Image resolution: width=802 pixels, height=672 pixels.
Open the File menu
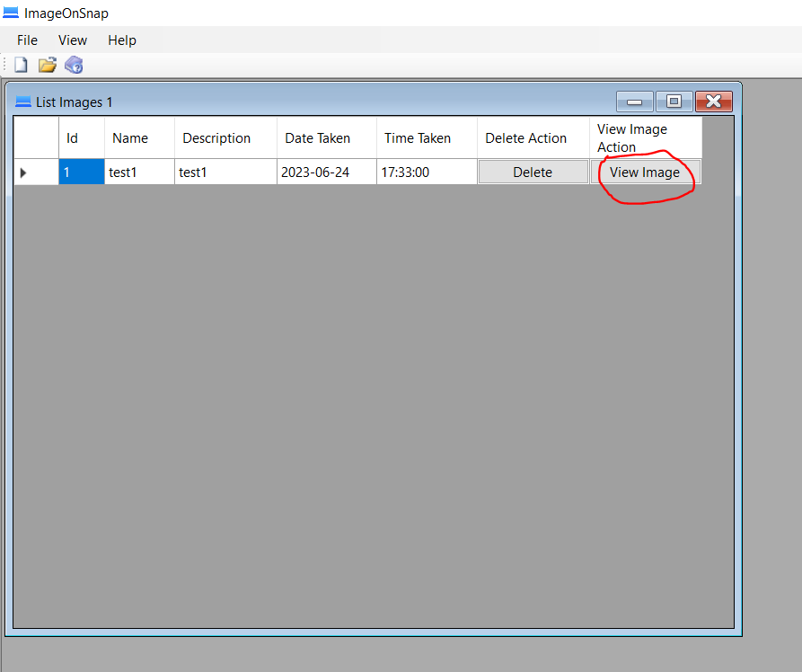[x=27, y=40]
